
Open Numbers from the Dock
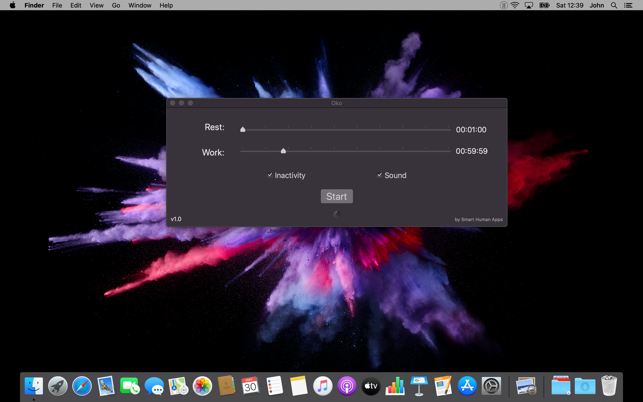pyautogui.click(x=395, y=386)
